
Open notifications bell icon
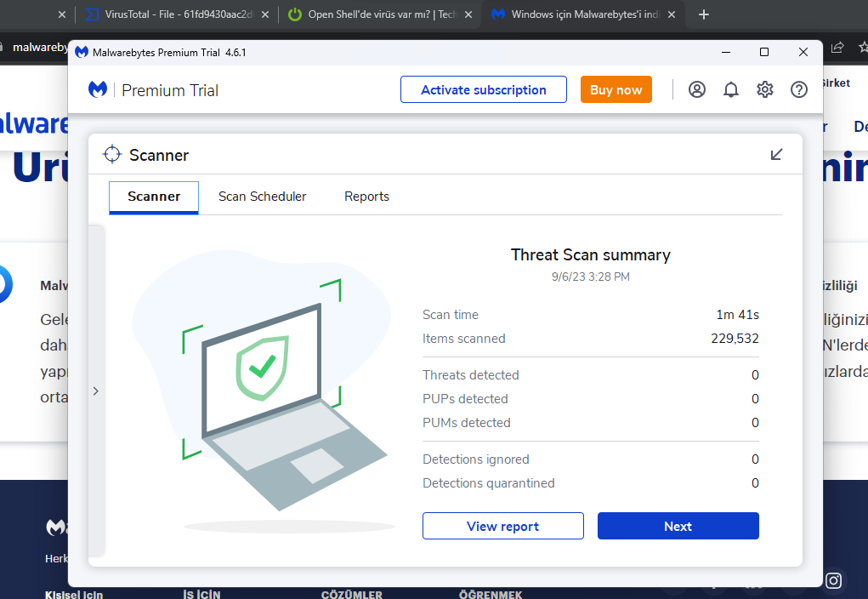coord(731,90)
